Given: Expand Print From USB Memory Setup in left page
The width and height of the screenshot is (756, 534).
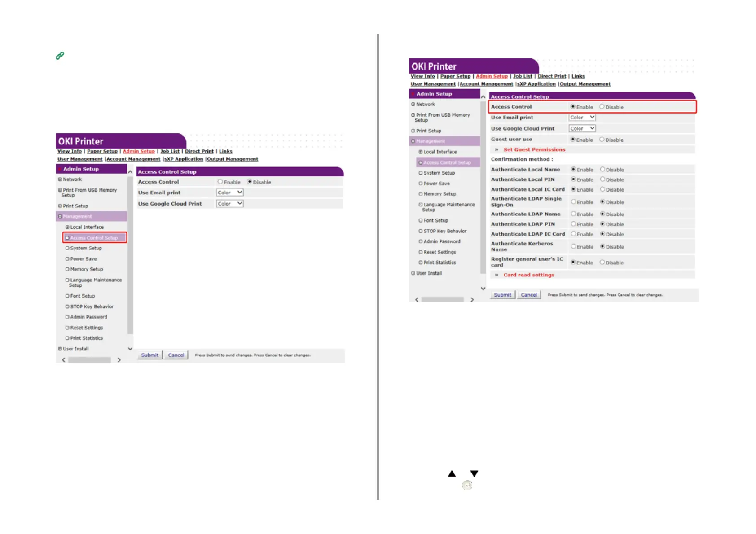Looking at the screenshot, I should [60, 190].
